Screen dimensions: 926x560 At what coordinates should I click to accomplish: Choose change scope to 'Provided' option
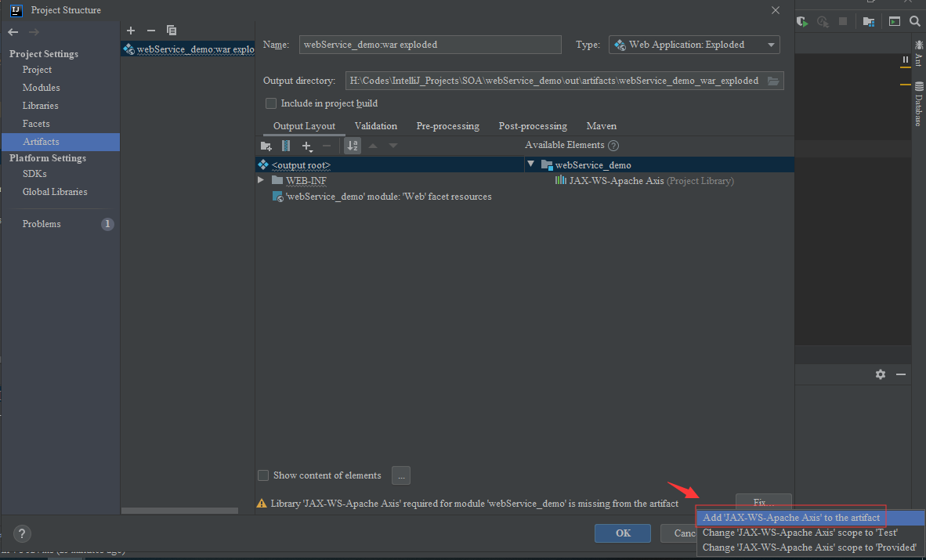[x=811, y=547]
